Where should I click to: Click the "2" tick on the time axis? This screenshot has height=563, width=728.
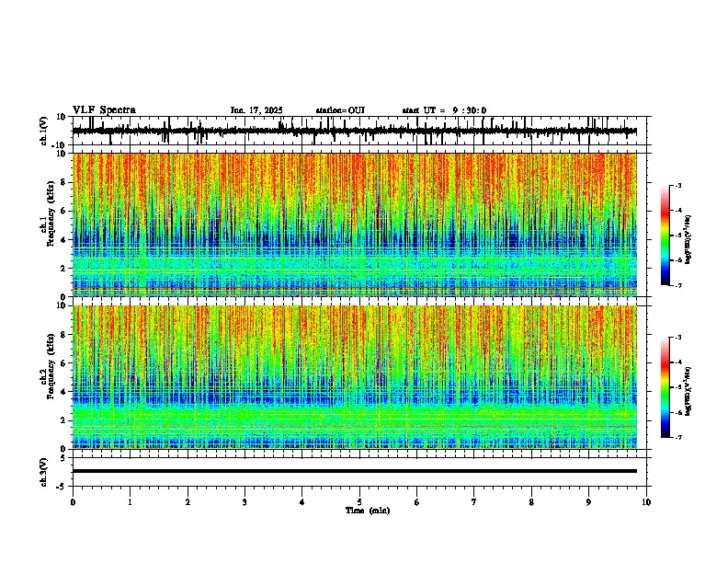(x=188, y=502)
